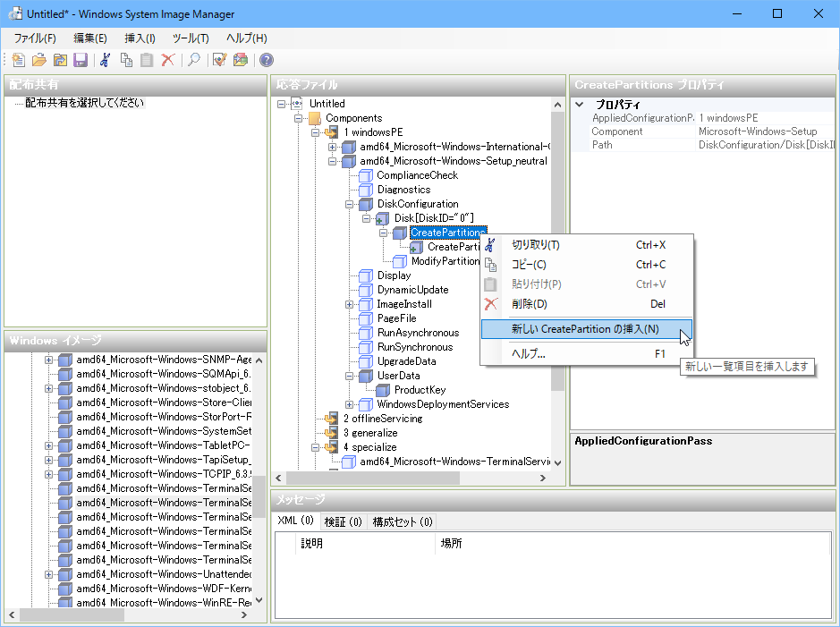This screenshot has width=840, height=627.
Task: Click the New Answer File toolbar icon
Action: 18,60
